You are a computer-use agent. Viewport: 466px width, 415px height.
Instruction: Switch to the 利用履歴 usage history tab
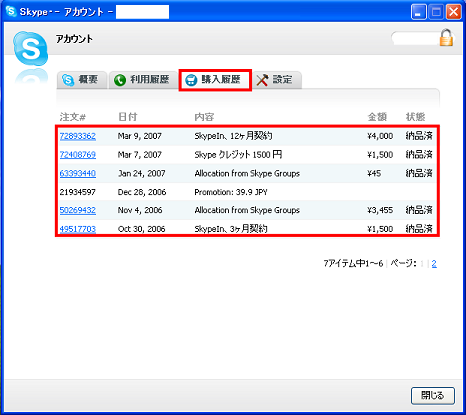click(x=143, y=80)
